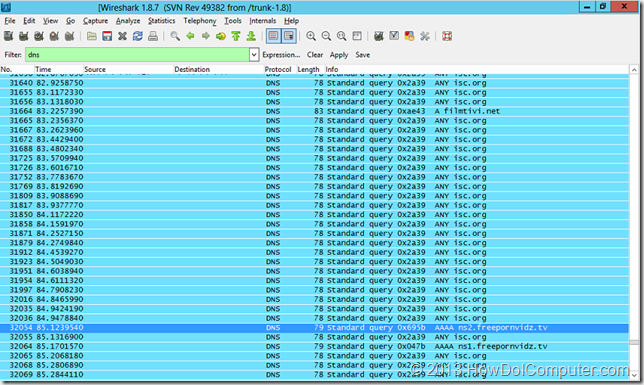Select packet 32036 at time 84.9478840

click(x=314, y=318)
